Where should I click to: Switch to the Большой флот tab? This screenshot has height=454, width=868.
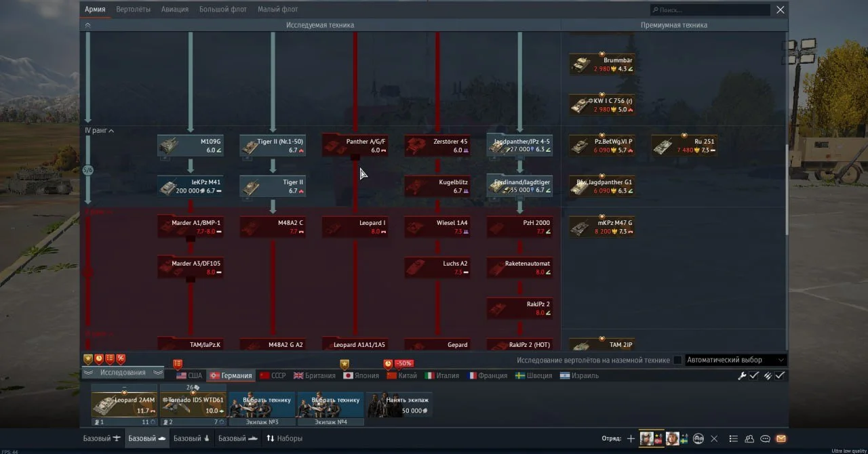[224, 9]
